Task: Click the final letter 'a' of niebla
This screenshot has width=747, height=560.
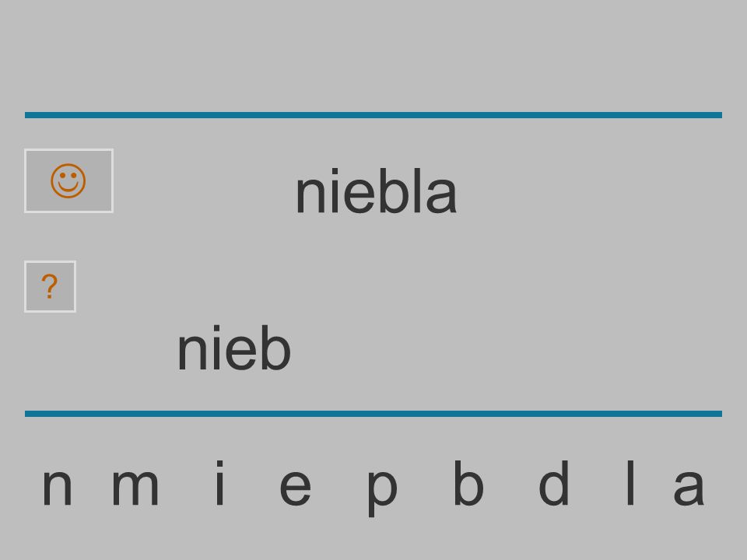Action: tap(689, 487)
